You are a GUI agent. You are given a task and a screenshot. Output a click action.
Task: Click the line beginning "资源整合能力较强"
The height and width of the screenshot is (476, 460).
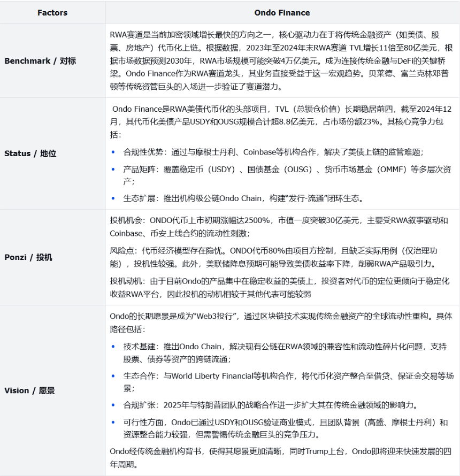(x=223, y=435)
